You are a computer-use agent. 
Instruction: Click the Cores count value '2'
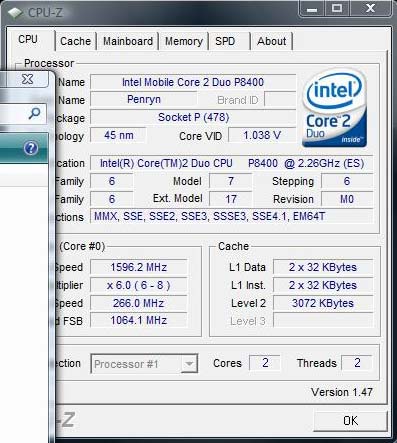tap(265, 363)
